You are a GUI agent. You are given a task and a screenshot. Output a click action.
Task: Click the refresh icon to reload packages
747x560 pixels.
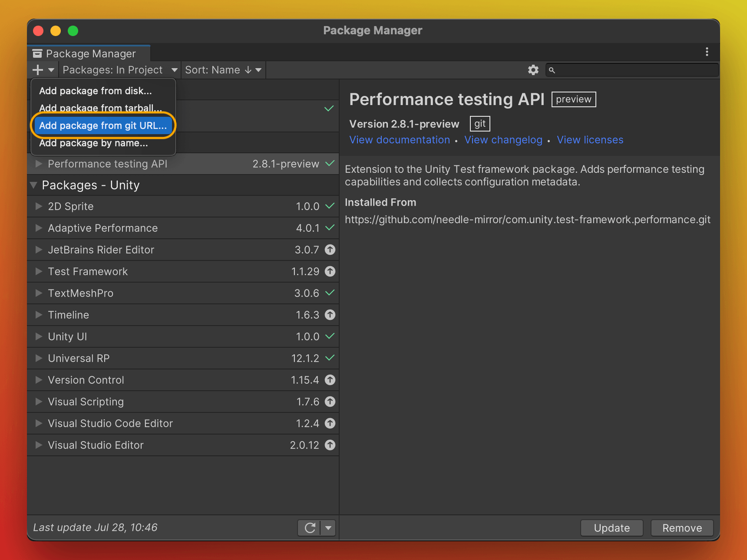[310, 528]
